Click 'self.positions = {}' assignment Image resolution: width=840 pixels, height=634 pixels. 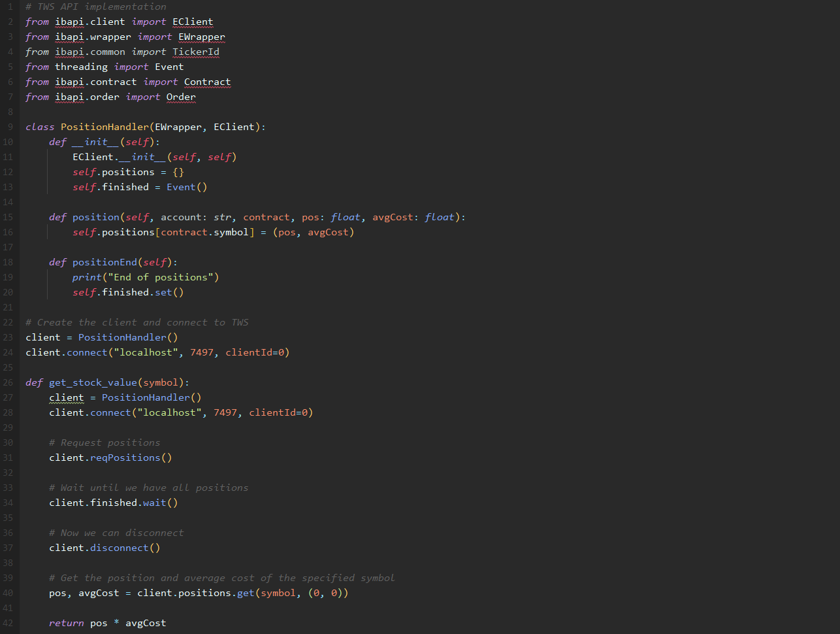[128, 172]
